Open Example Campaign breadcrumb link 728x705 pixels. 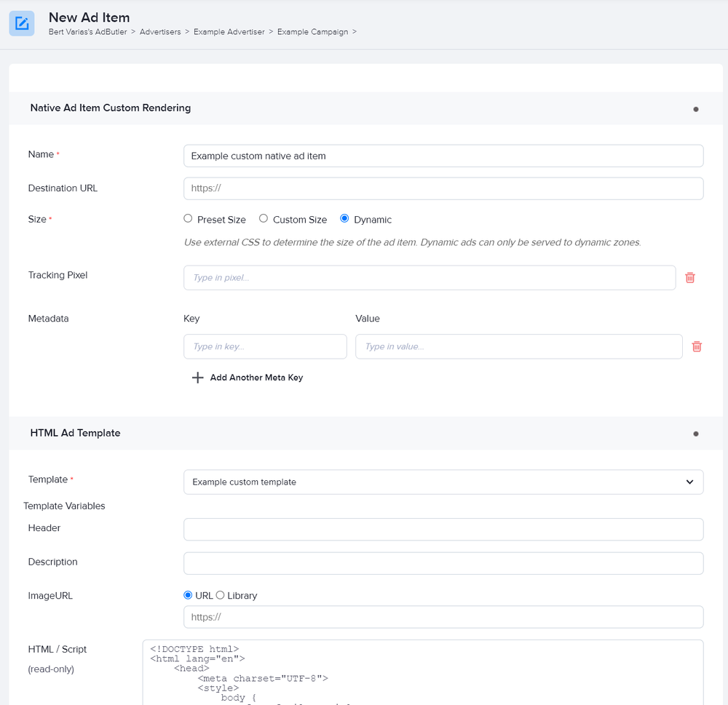click(x=312, y=32)
